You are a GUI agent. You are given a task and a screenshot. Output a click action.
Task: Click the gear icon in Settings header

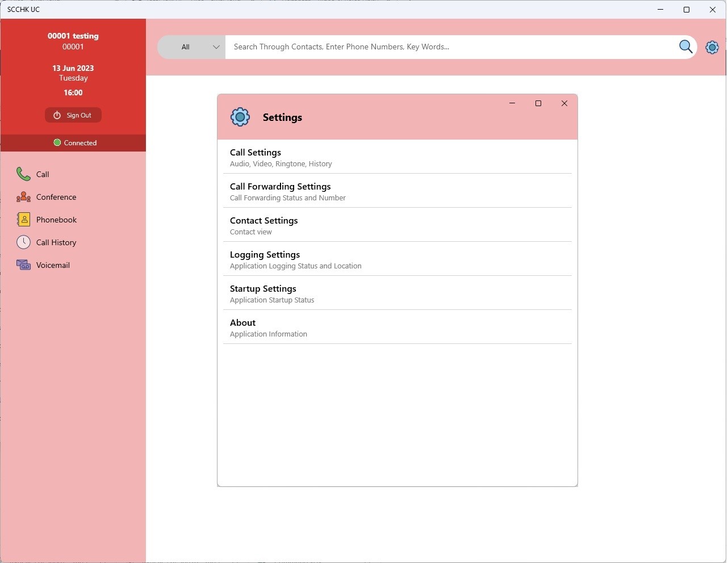[240, 117]
